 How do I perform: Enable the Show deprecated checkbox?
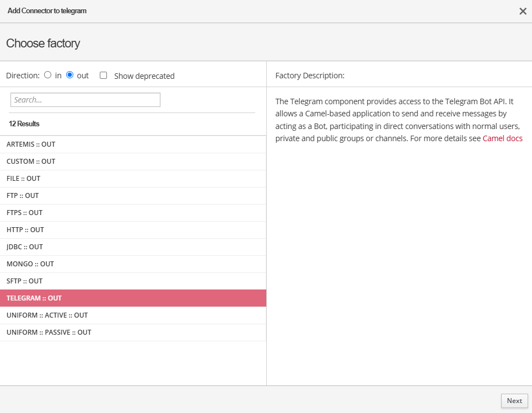(x=103, y=76)
